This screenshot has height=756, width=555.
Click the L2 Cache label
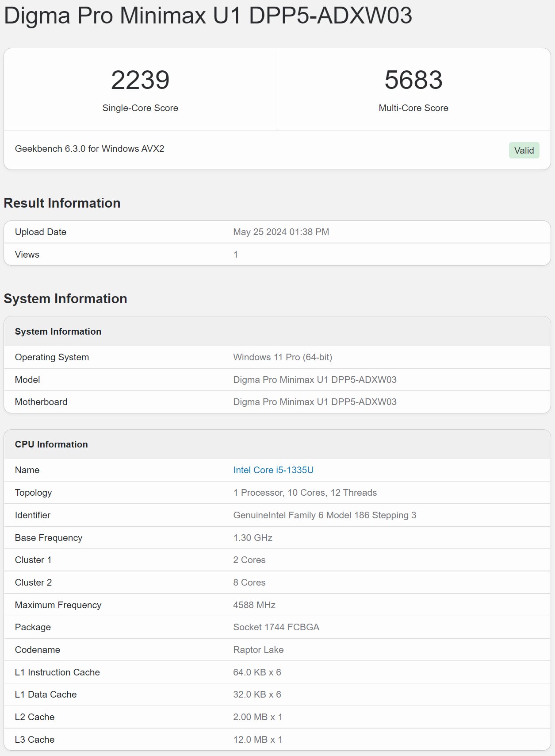click(34, 717)
